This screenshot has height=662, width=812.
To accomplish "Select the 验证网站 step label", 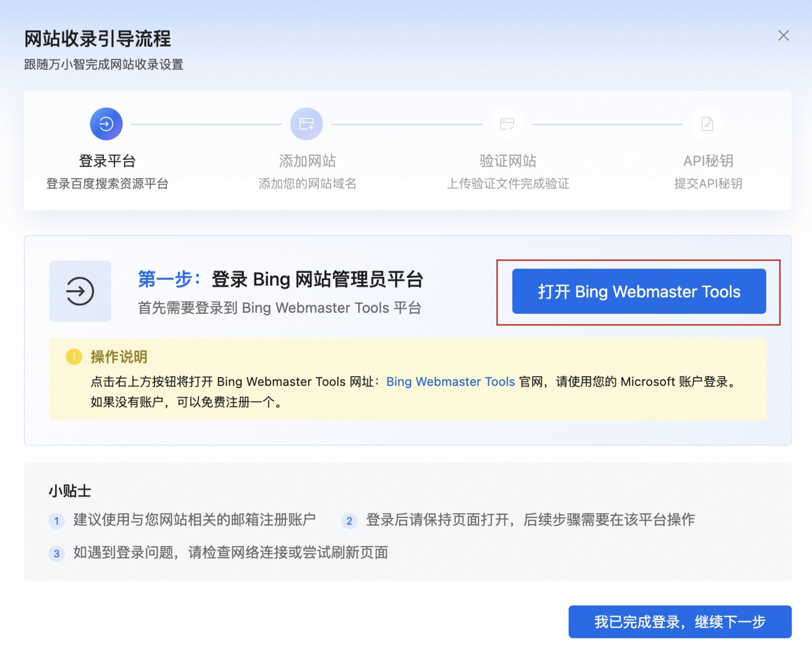I will (x=508, y=161).
